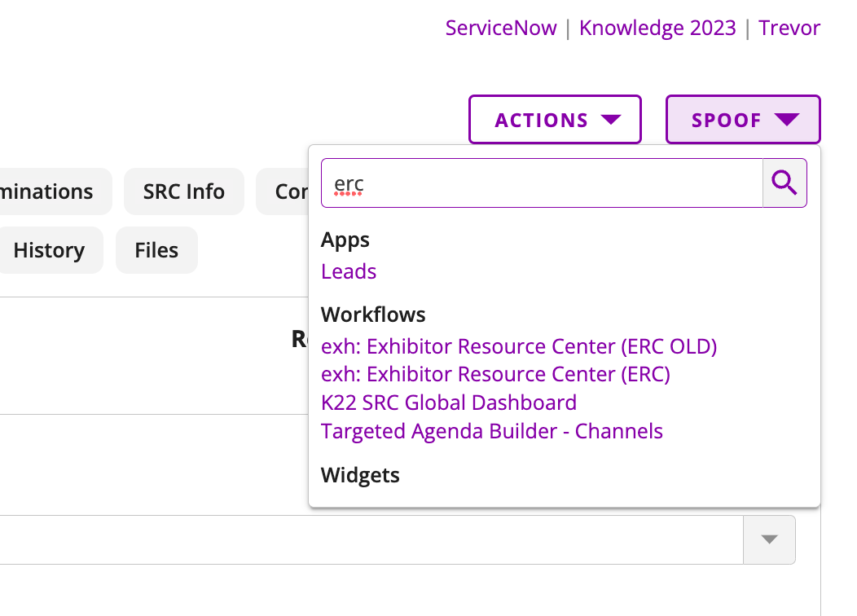Open Targeted Agenda Builder - Channels workflow
The image size is (857, 616).
click(x=492, y=431)
